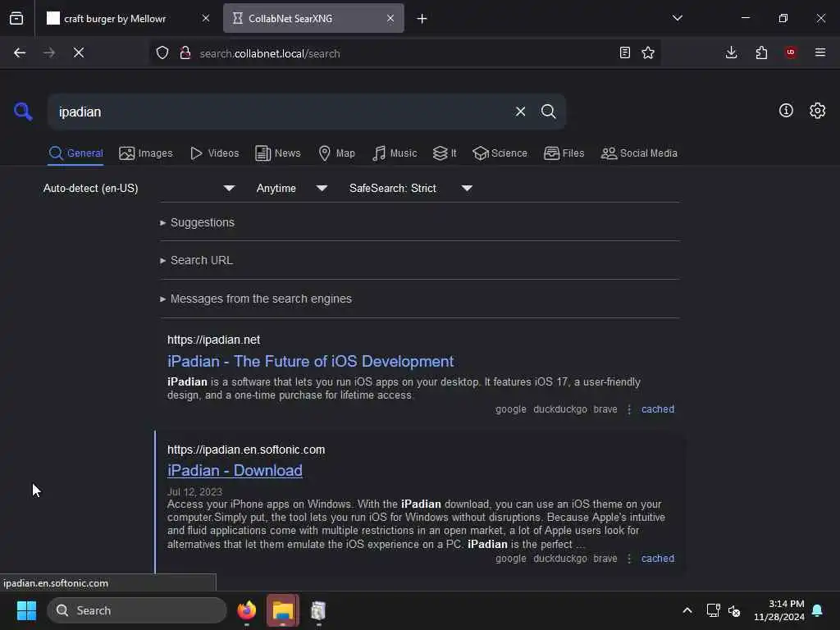The image size is (840, 630).
Task: Open the SafeSearch: Strict dropdown
Action: tap(410, 188)
